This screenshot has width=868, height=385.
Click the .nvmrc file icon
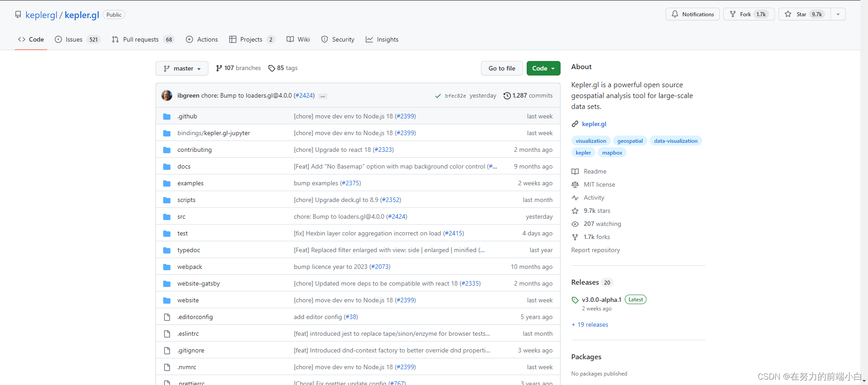(167, 367)
